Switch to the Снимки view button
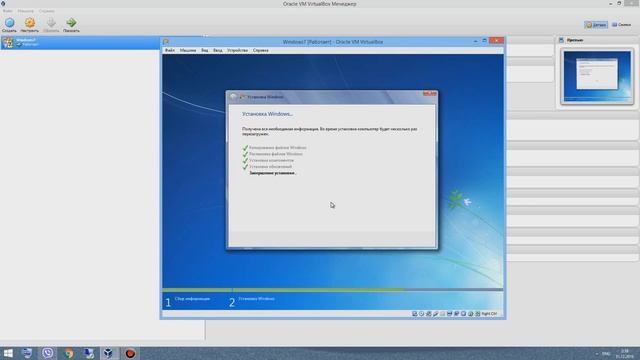 tap(621, 25)
